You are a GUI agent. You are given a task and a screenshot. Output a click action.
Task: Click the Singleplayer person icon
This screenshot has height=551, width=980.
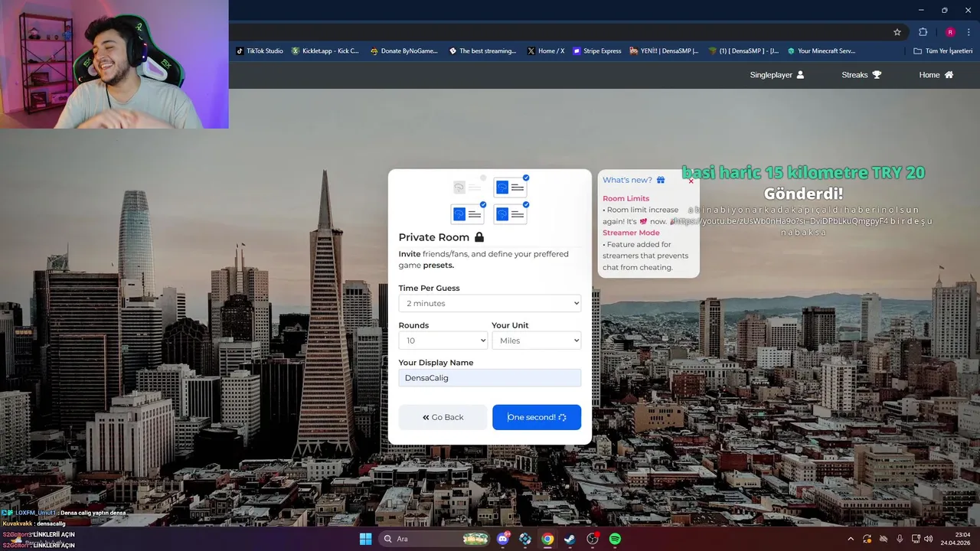800,75
